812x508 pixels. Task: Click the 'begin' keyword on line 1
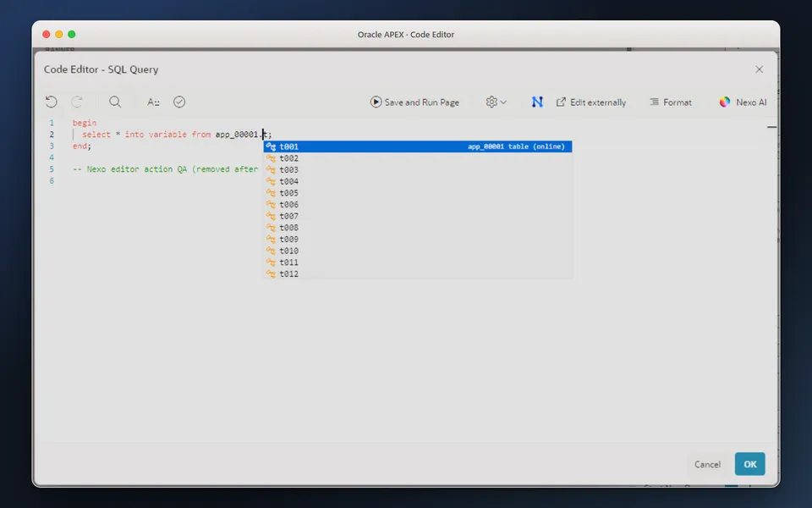pos(85,123)
